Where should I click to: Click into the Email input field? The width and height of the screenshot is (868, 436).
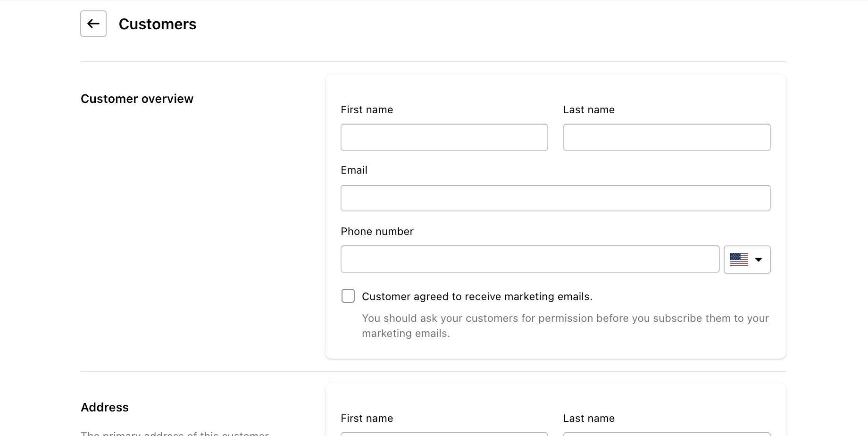(x=555, y=198)
